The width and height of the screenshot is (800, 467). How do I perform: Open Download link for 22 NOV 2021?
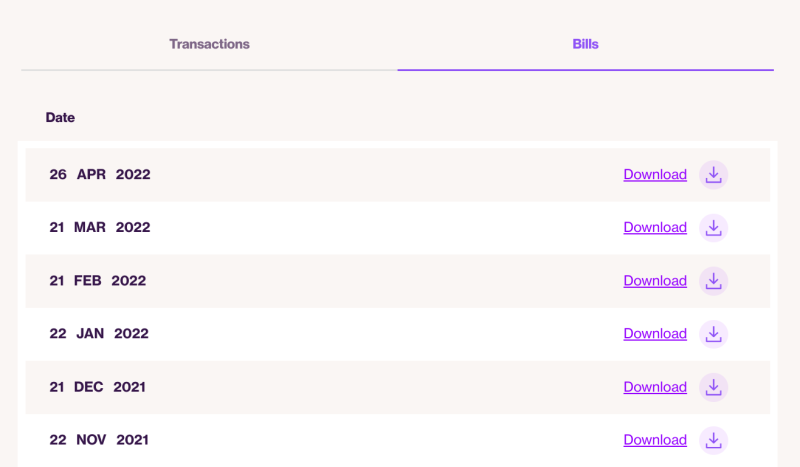655,440
